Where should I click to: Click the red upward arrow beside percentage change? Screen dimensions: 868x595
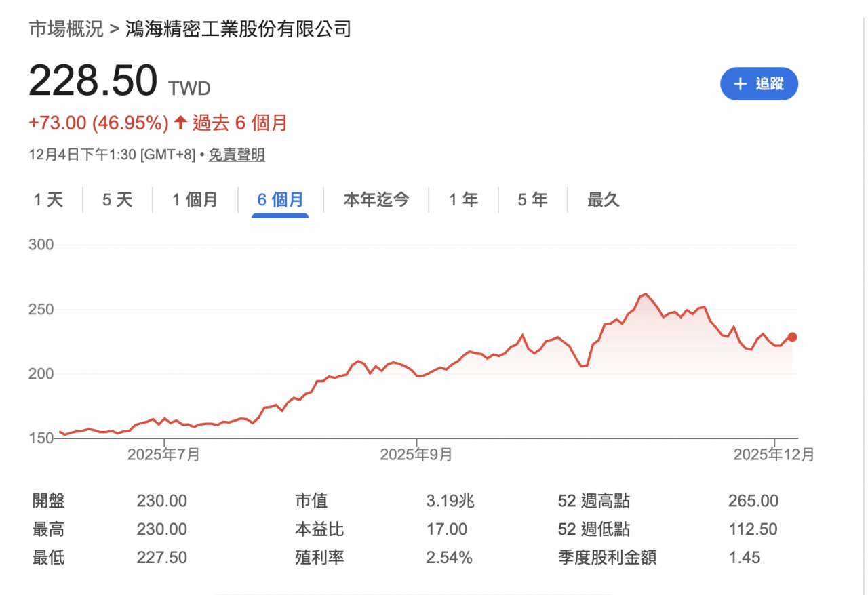(x=180, y=123)
